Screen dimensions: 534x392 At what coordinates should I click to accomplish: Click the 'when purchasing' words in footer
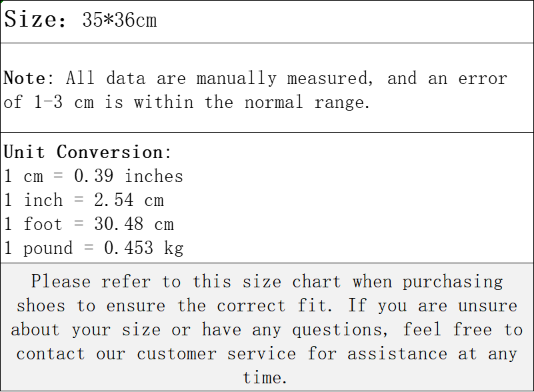428,282
